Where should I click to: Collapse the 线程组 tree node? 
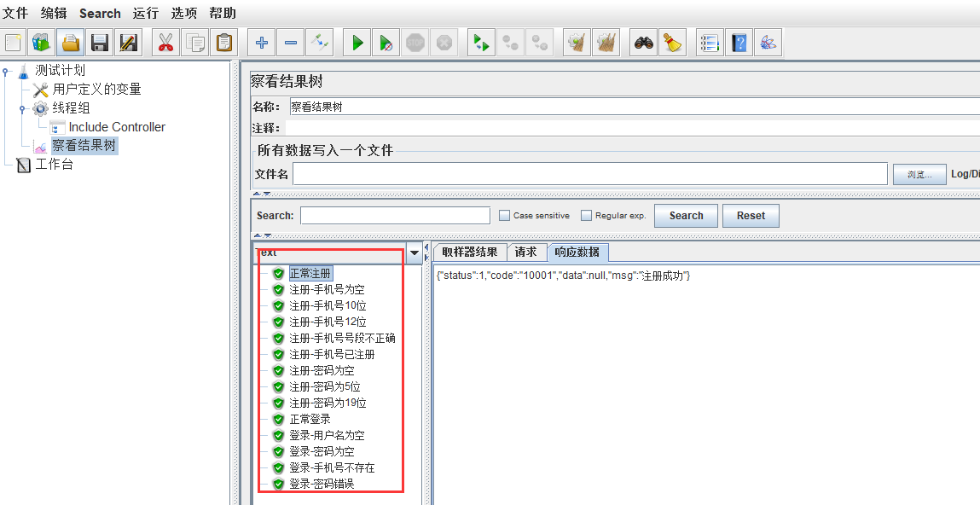click(24, 108)
